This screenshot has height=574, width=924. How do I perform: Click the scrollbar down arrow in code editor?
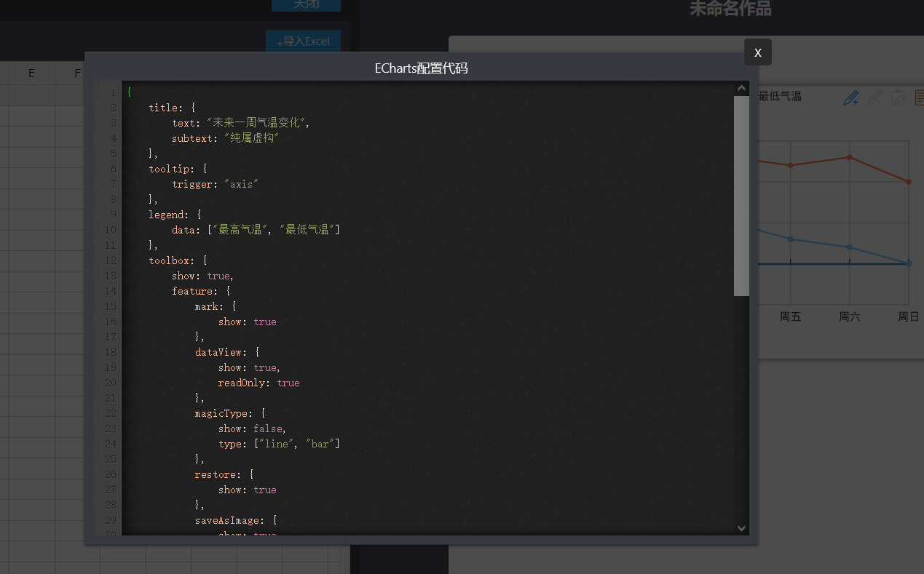(741, 528)
